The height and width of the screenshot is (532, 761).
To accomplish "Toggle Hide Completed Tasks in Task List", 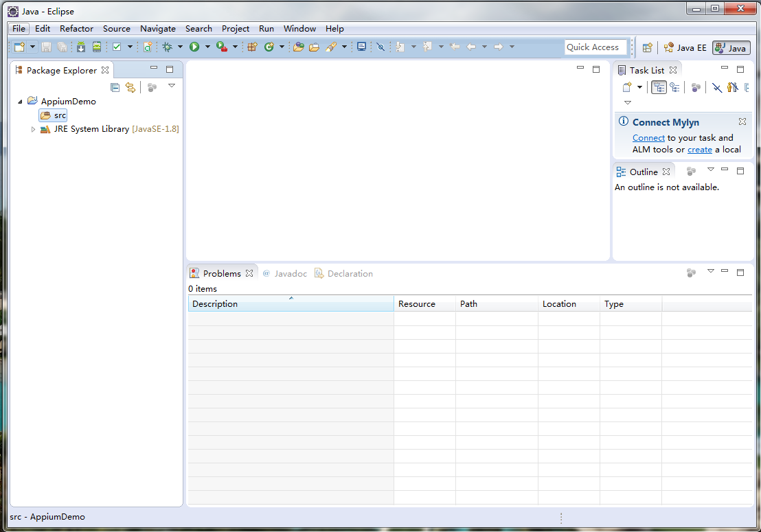I will coord(717,87).
